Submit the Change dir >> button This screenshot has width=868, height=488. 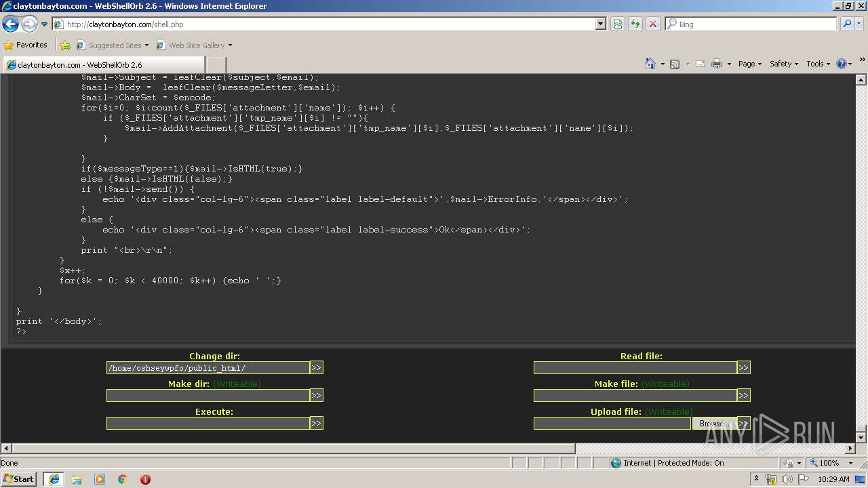pos(316,368)
